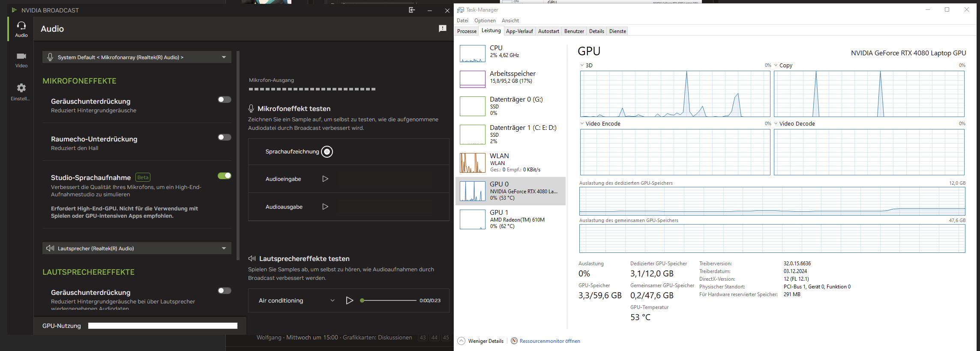Open the Video section in NVIDIA Broadcast sidebar
This screenshot has width=980, height=351.
21,60
